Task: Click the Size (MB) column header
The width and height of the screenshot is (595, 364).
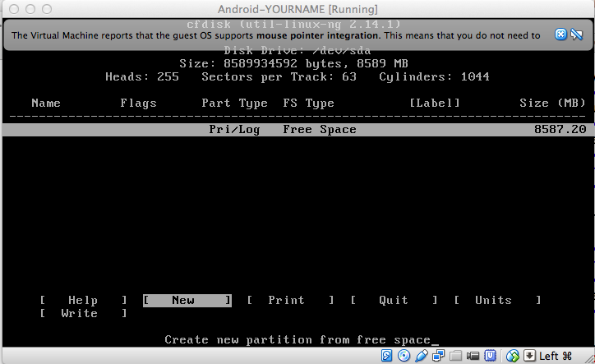Action: click(552, 103)
